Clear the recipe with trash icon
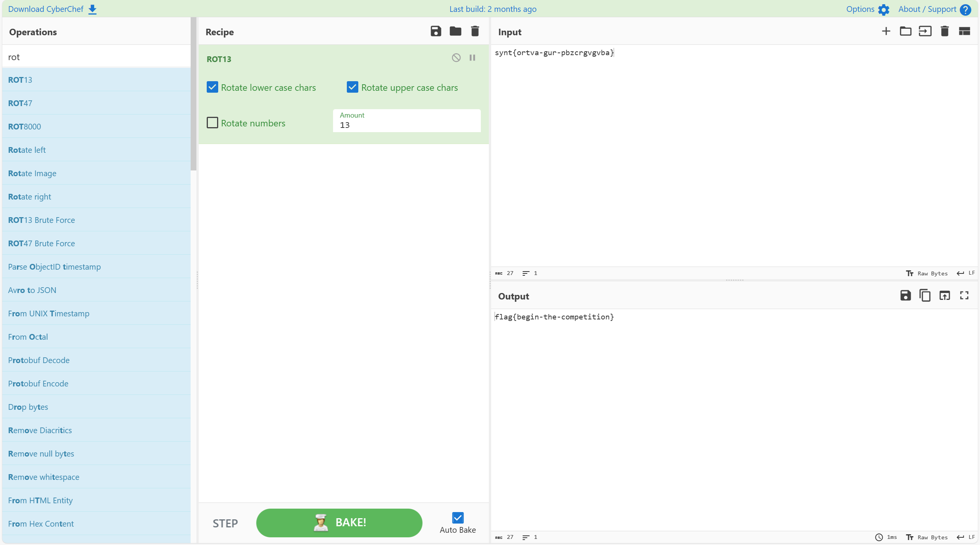The image size is (980, 545). point(475,31)
